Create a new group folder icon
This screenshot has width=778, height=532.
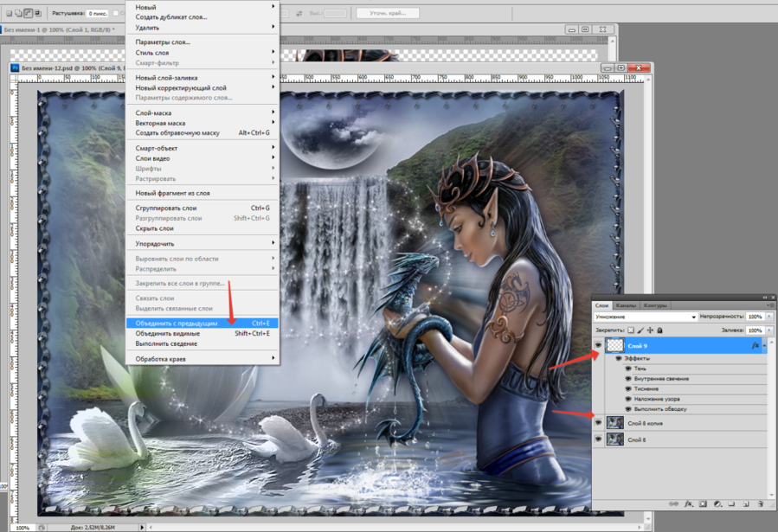point(731,503)
